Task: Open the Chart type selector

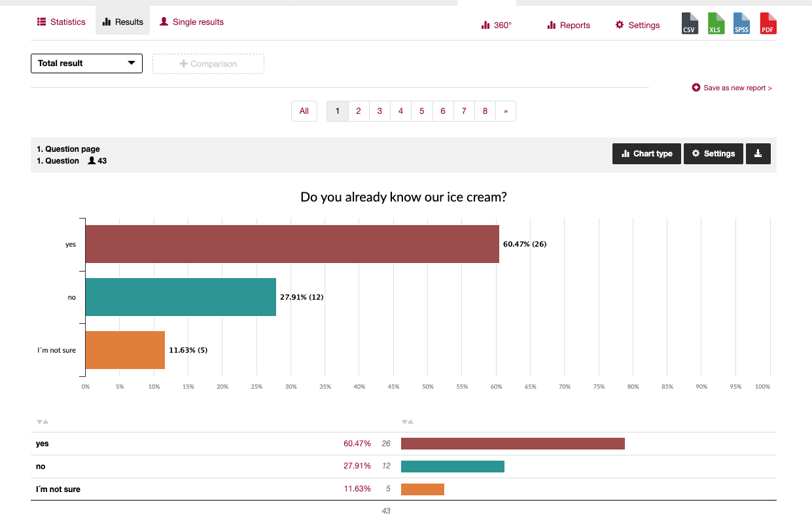Action: [x=646, y=154]
